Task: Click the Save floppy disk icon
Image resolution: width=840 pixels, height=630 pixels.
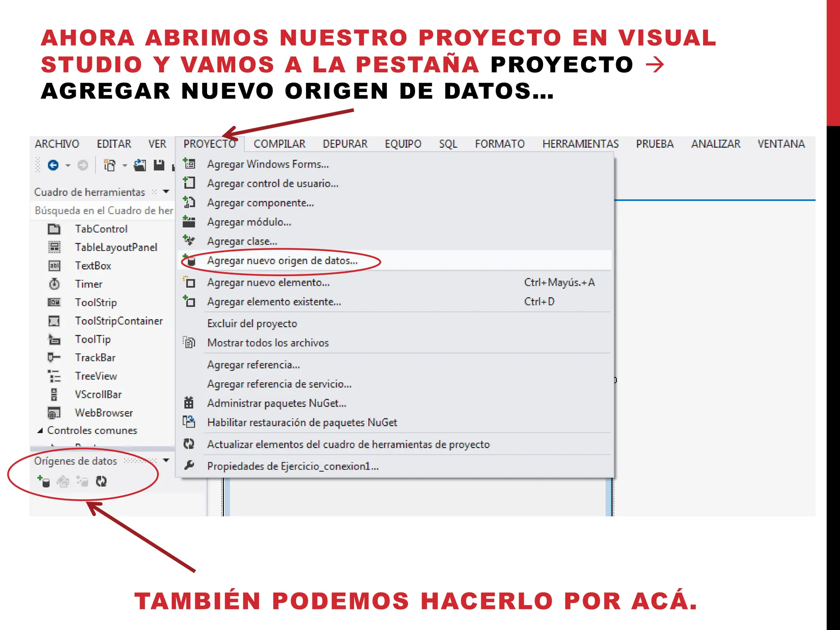Action: pyautogui.click(x=159, y=165)
